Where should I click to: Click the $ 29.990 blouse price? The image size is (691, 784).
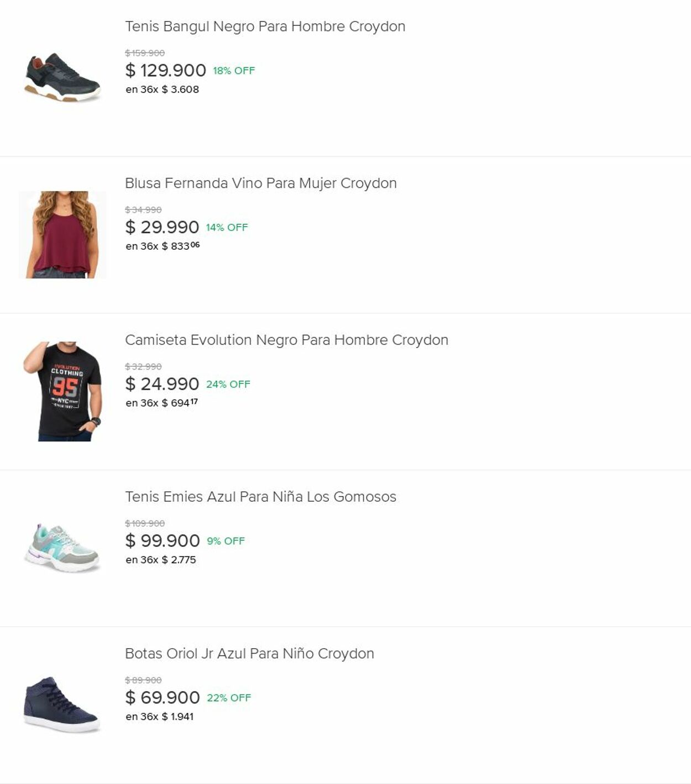(162, 228)
